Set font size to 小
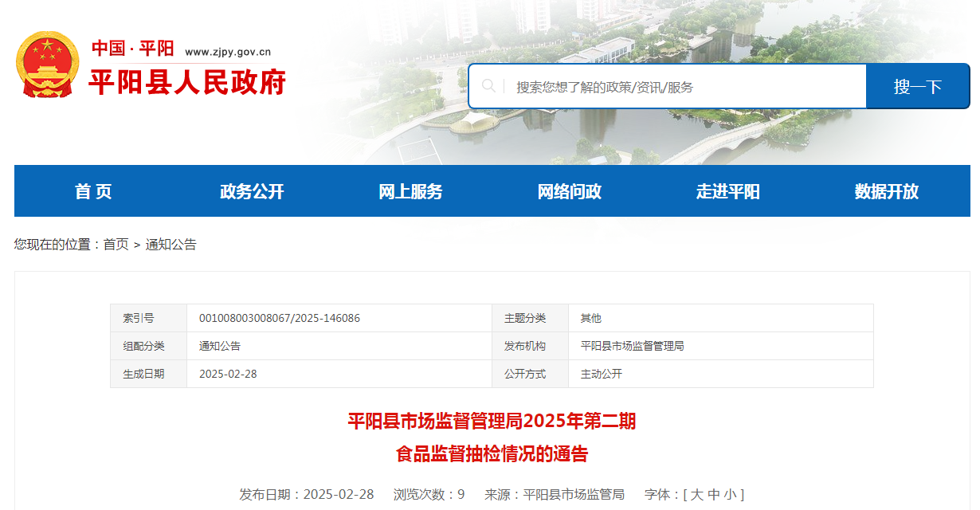This screenshot has width=980, height=510. click(x=731, y=494)
